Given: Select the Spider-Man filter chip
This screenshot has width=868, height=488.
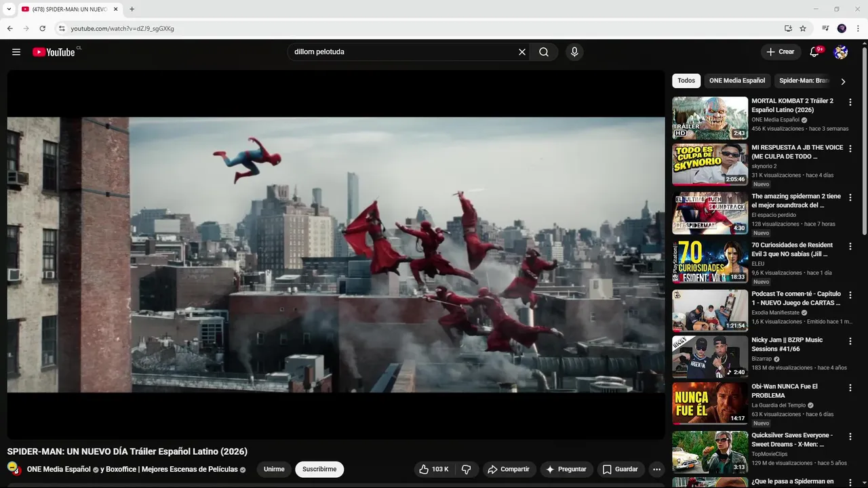Looking at the screenshot, I should pos(804,81).
